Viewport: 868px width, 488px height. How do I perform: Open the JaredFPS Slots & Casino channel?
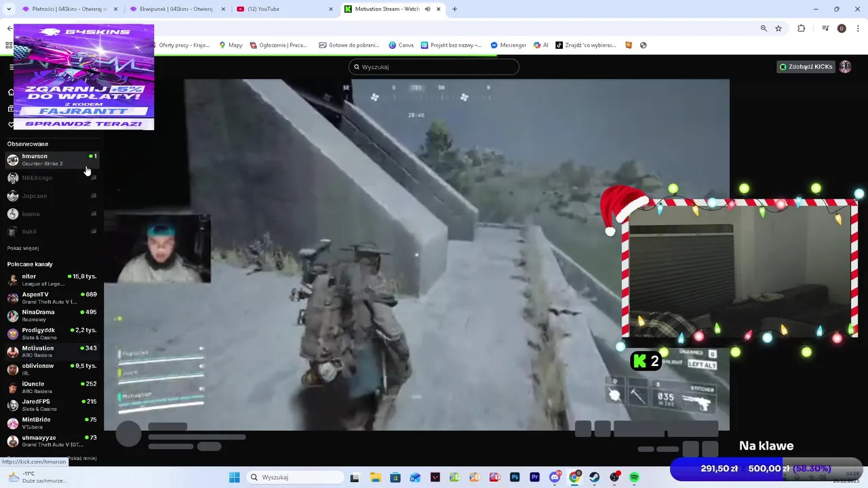coord(52,405)
